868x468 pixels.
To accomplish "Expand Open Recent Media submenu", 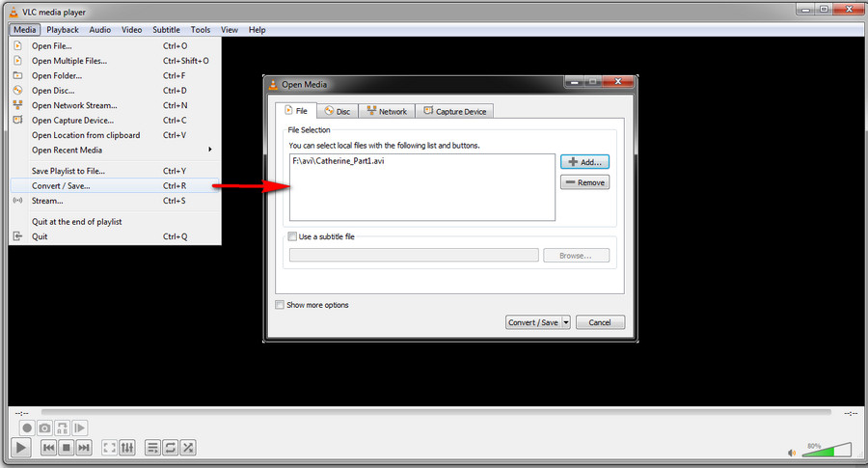I will [115, 151].
